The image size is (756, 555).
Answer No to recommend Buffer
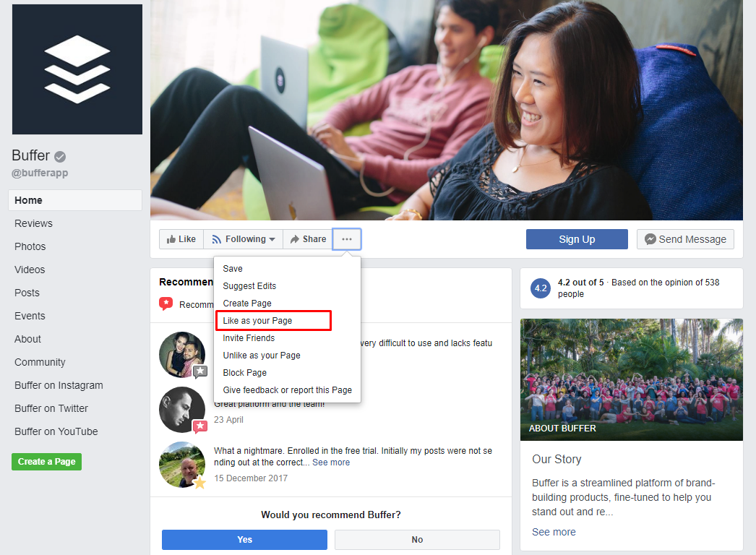417,540
